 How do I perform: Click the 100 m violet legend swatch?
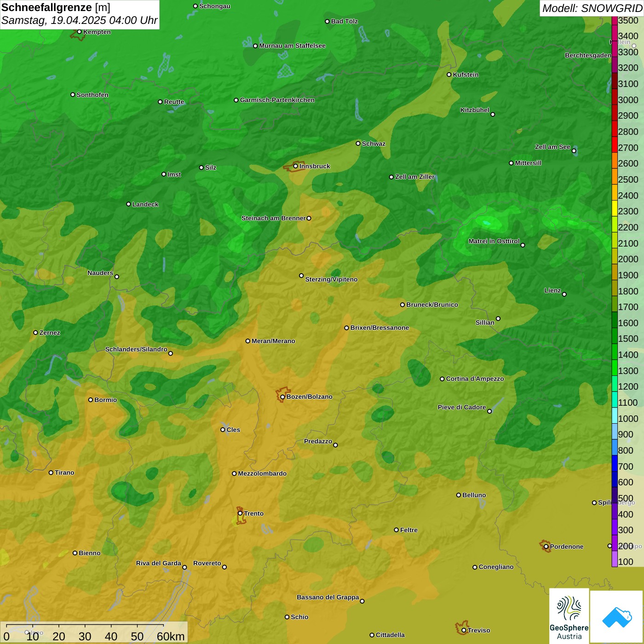[x=615, y=559]
